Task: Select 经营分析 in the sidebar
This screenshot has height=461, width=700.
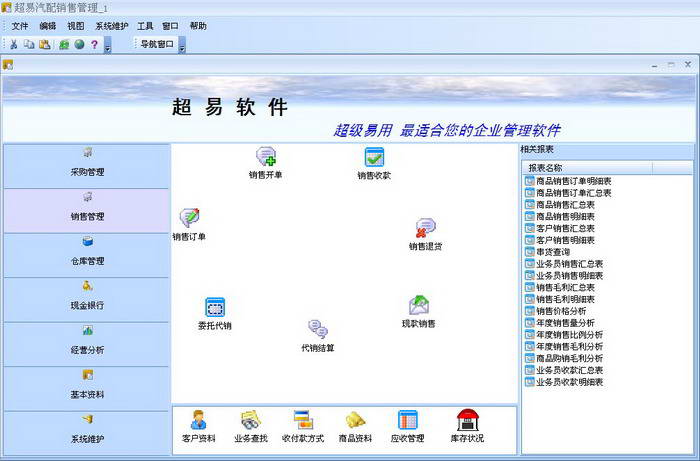Action: [87, 345]
